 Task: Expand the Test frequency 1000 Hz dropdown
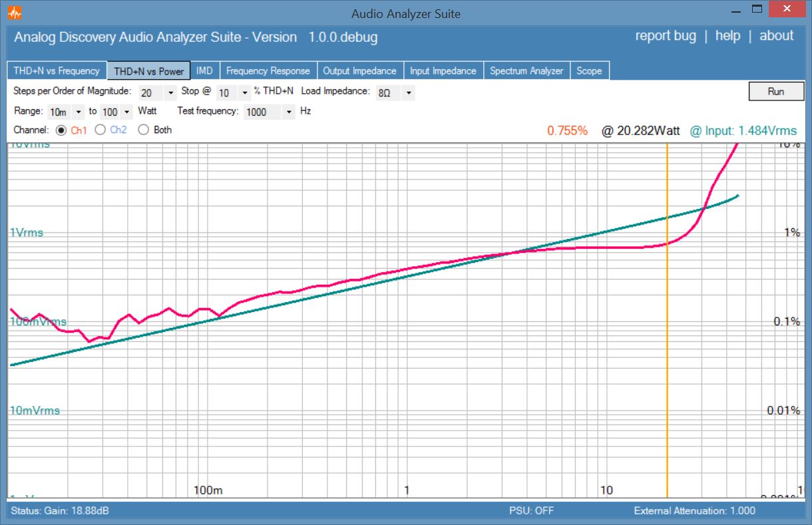tap(289, 112)
